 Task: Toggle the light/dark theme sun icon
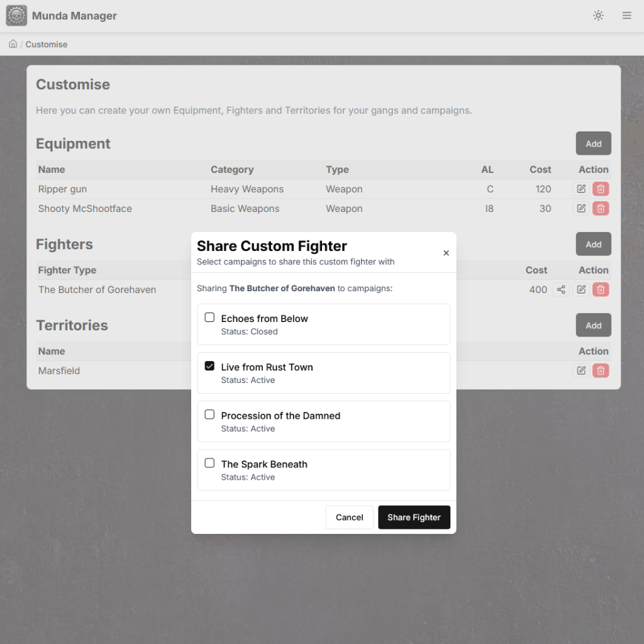pyautogui.click(x=598, y=15)
